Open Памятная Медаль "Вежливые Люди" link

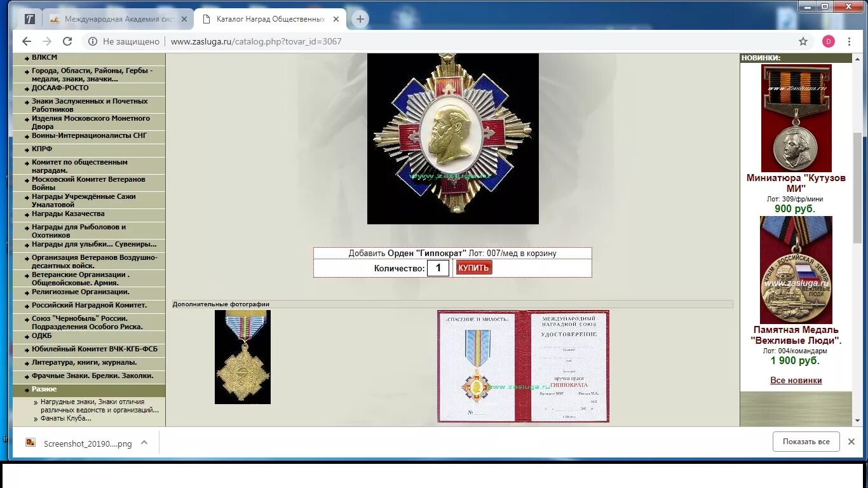(x=796, y=335)
